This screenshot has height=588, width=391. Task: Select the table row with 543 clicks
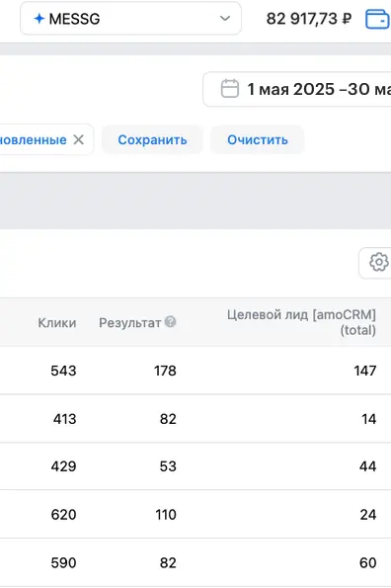pyautogui.click(x=195, y=371)
